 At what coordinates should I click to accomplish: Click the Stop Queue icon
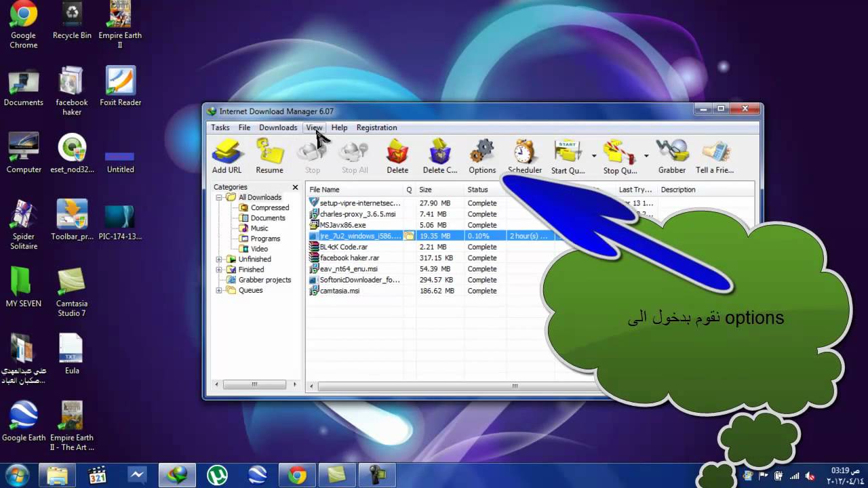(x=620, y=156)
